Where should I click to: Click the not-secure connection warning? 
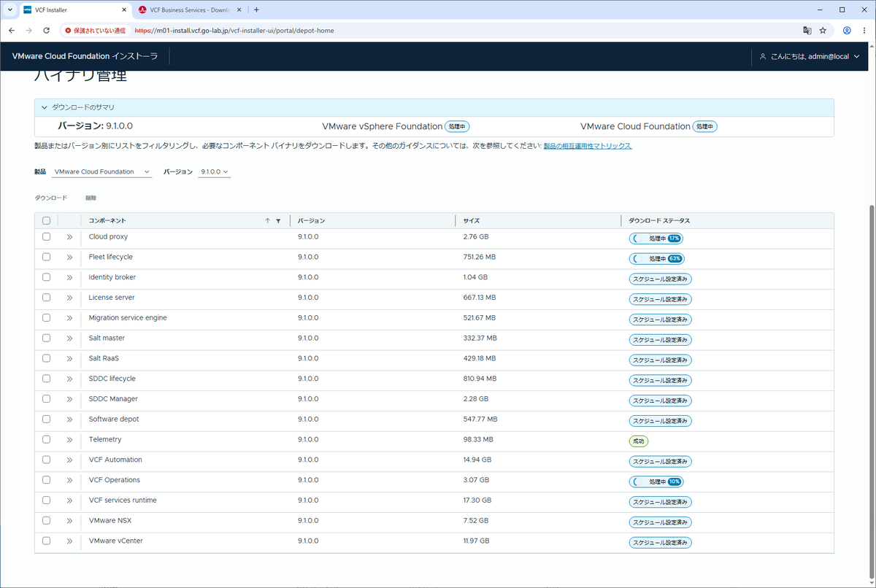point(95,31)
